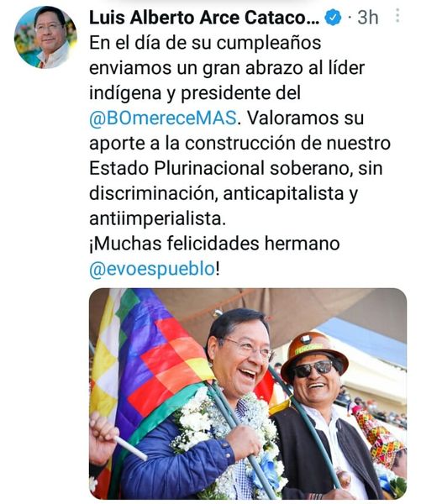Open the three-dot more options menu

click(397, 15)
